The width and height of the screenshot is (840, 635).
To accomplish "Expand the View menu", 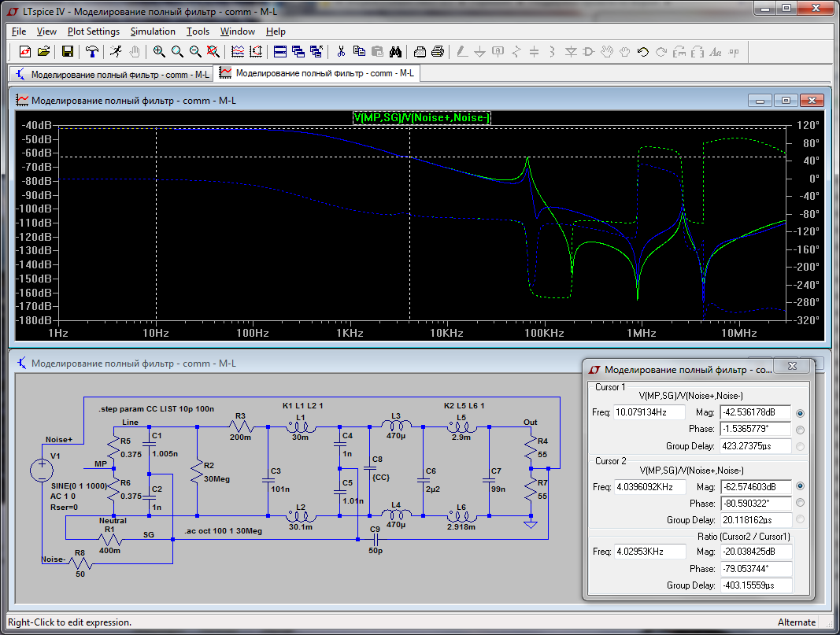I will click(46, 31).
